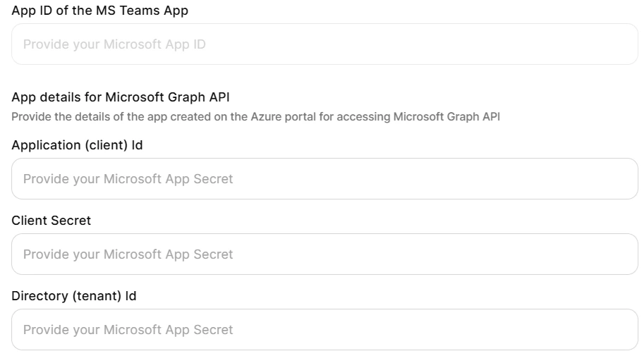Click the Client Secret input box
The width and height of the screenshot is (644, 363).
324,254
